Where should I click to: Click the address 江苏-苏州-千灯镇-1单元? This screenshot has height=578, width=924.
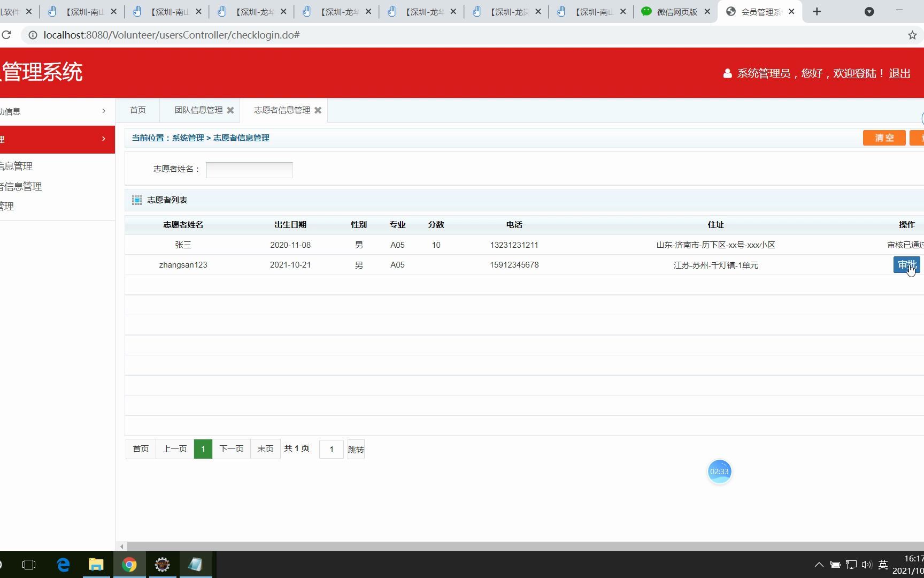[715, 265]
